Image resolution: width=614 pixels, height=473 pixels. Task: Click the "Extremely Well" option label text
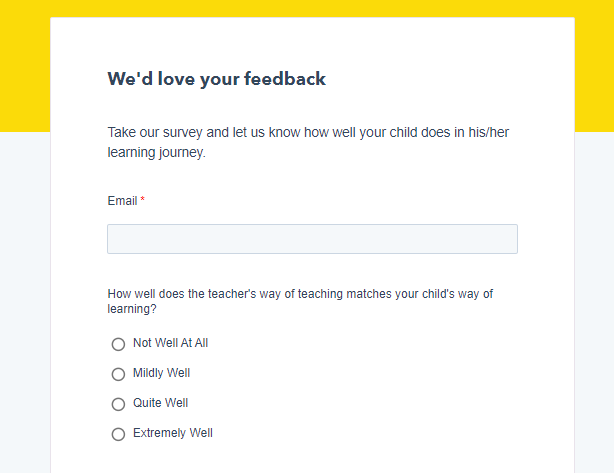click(172, 433)
